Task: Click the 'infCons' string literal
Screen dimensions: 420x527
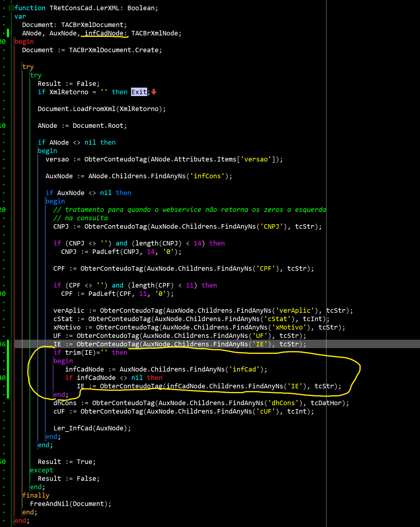Action: tap(207, 176)
